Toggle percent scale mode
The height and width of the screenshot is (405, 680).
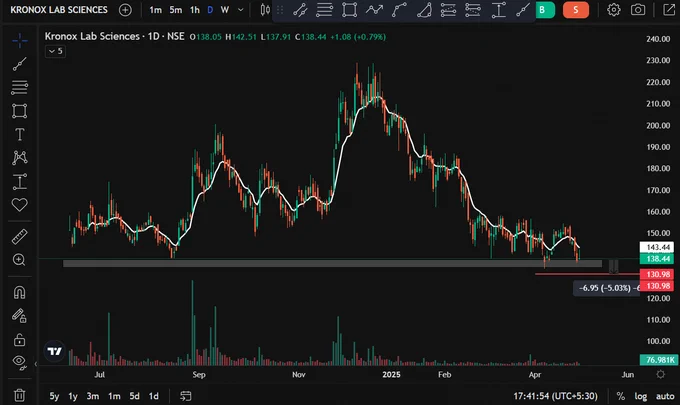(x=621, y=396)
